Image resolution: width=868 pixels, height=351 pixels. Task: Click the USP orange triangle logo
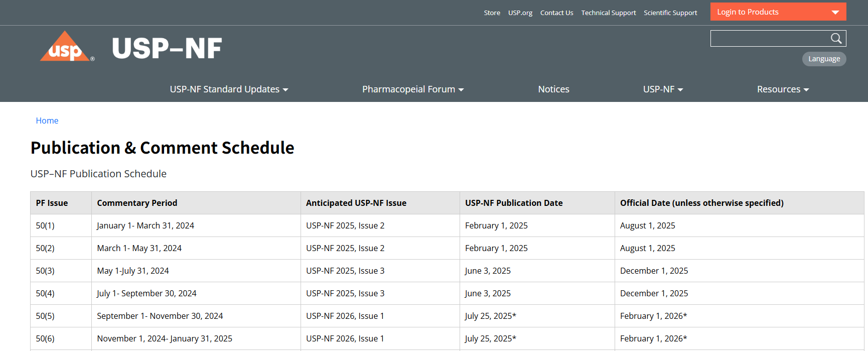[x=67, y=47]
